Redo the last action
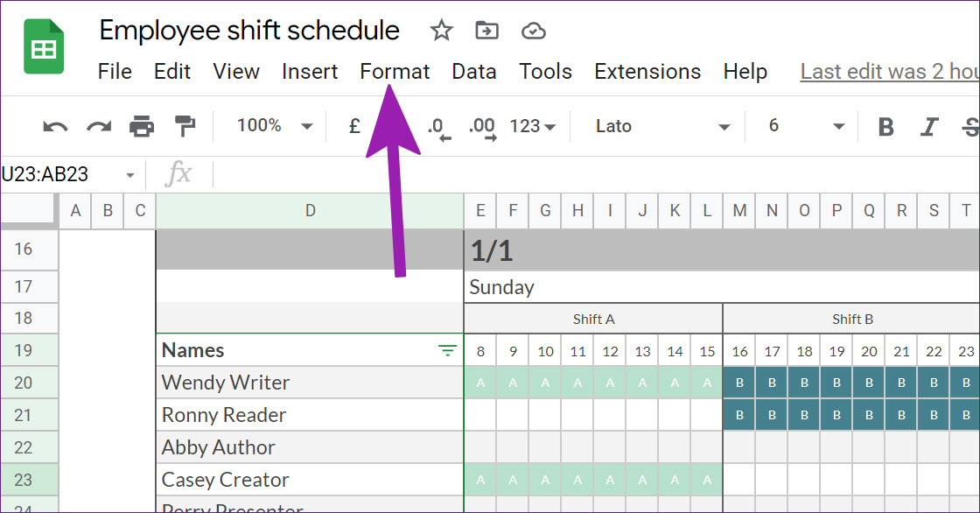The image size is (980, 513). 96,125
